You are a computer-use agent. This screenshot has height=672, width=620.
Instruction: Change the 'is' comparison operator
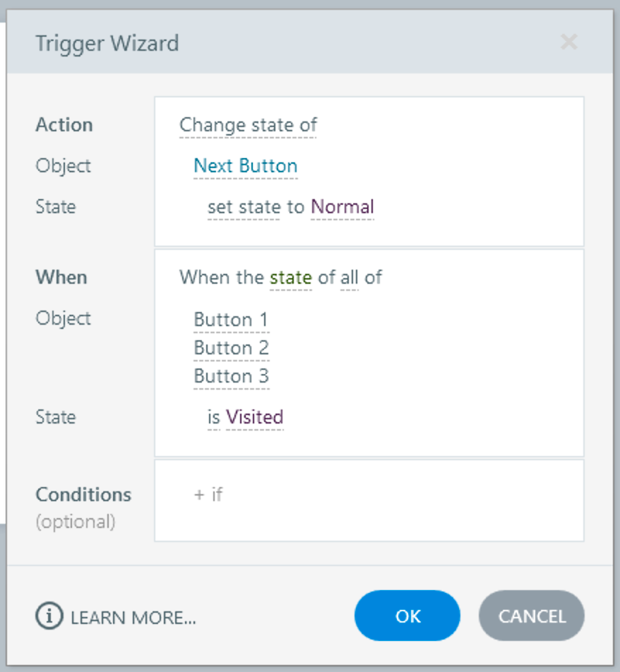pyautogui.click(x=213, y=417)
